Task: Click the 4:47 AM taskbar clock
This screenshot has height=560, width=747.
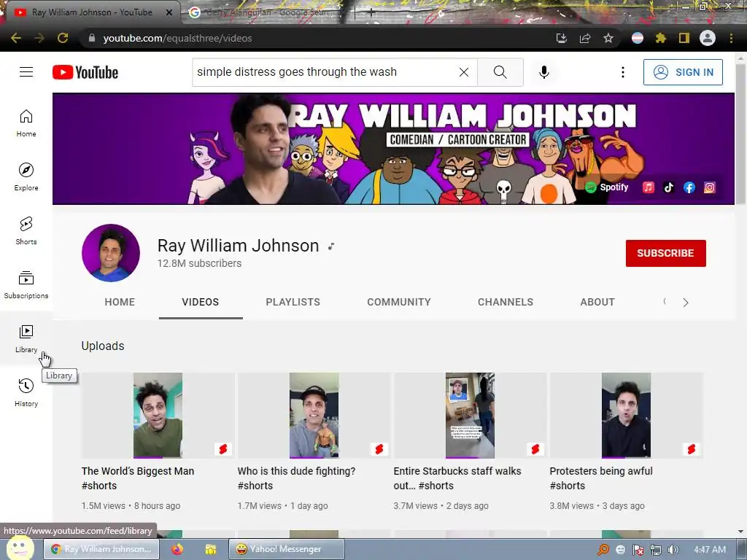Action: click(x=710, y=550)
